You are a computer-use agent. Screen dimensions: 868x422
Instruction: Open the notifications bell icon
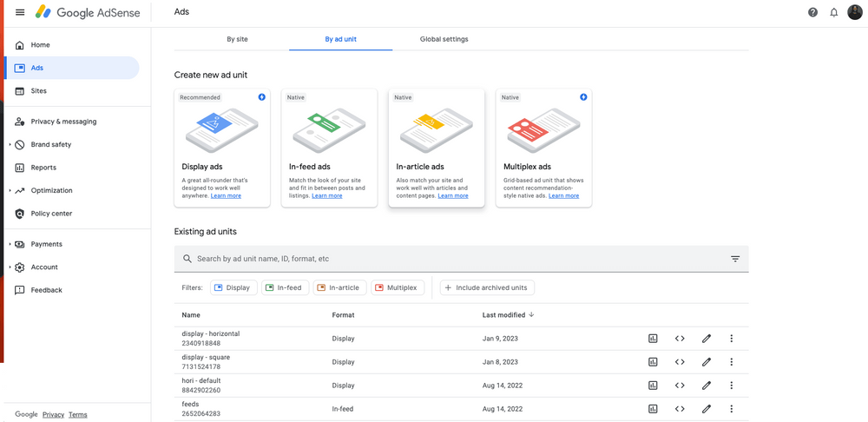click(x=834, y=12)
